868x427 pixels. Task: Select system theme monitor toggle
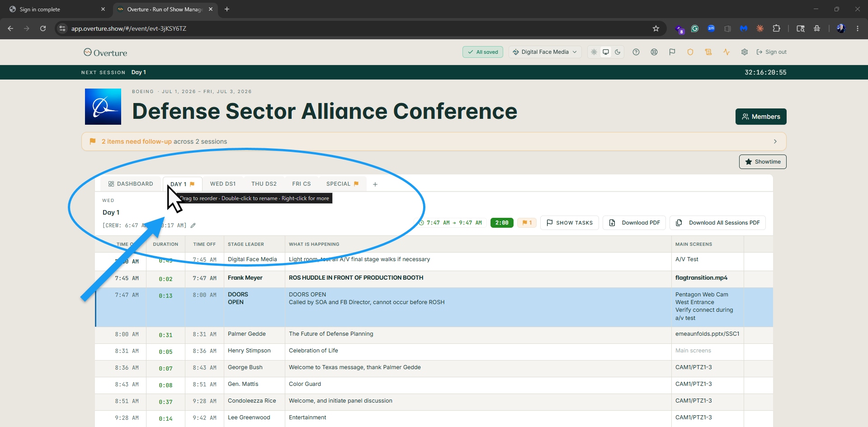point(606,52)
